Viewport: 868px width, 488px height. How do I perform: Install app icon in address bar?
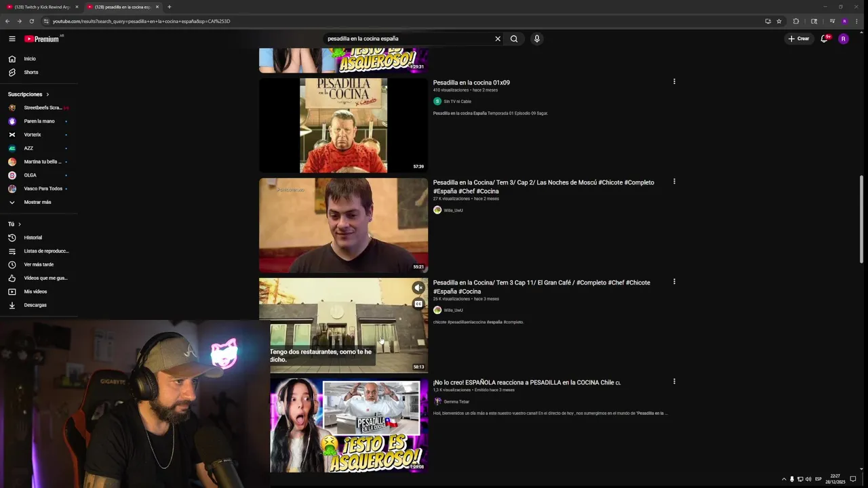click(768, 21)
